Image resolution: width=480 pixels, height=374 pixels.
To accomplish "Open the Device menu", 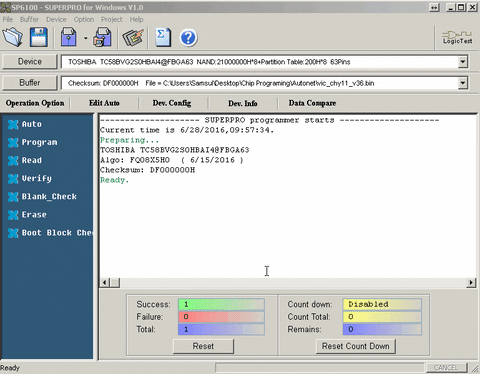I will tap(56, 19).
